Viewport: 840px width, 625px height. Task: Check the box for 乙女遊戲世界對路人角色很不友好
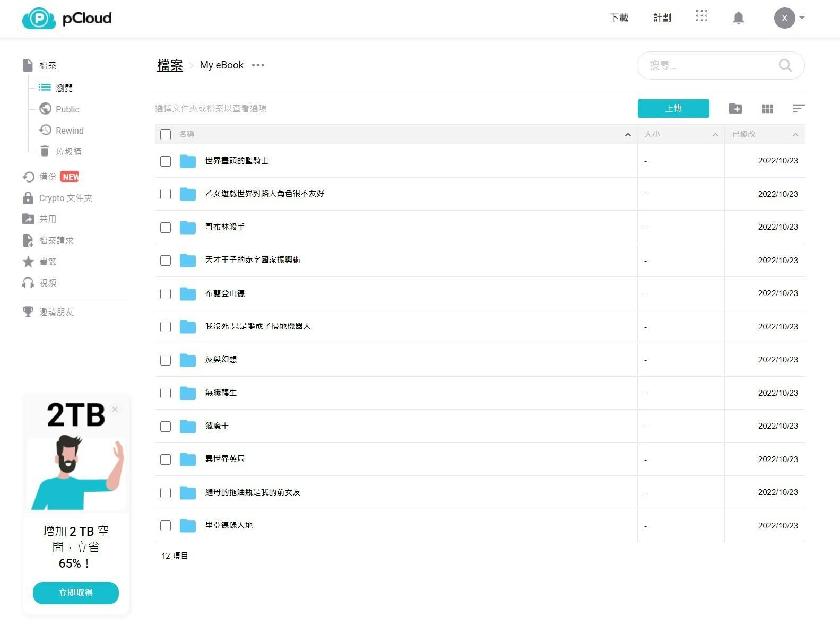click(x=166, y=194)
